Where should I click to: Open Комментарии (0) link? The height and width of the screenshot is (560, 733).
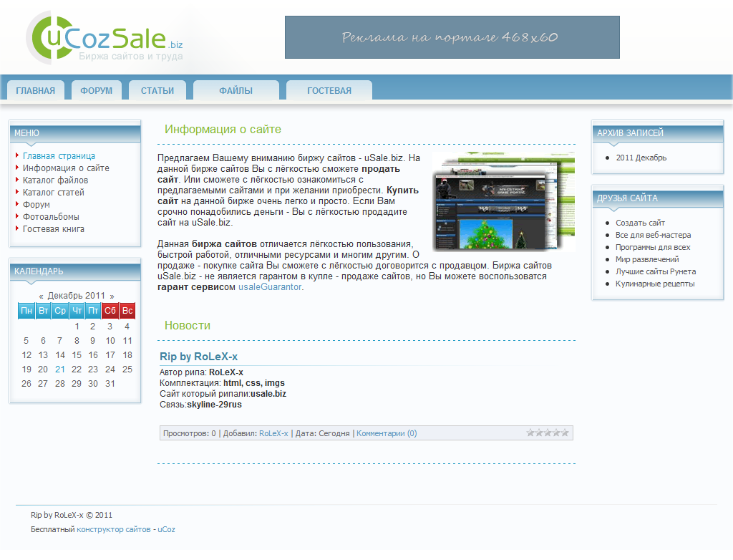pos(387,433)
